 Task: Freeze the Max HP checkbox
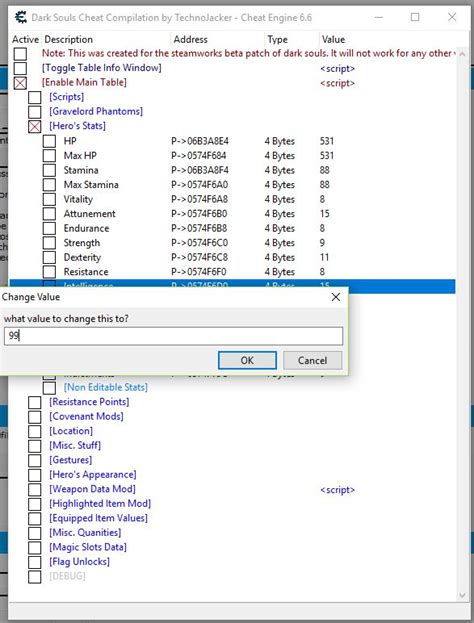[x=49, y=155]
